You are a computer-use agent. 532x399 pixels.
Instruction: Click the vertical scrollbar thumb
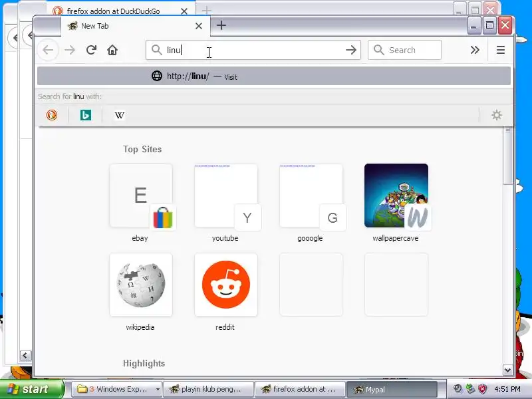tap(507, 156)
